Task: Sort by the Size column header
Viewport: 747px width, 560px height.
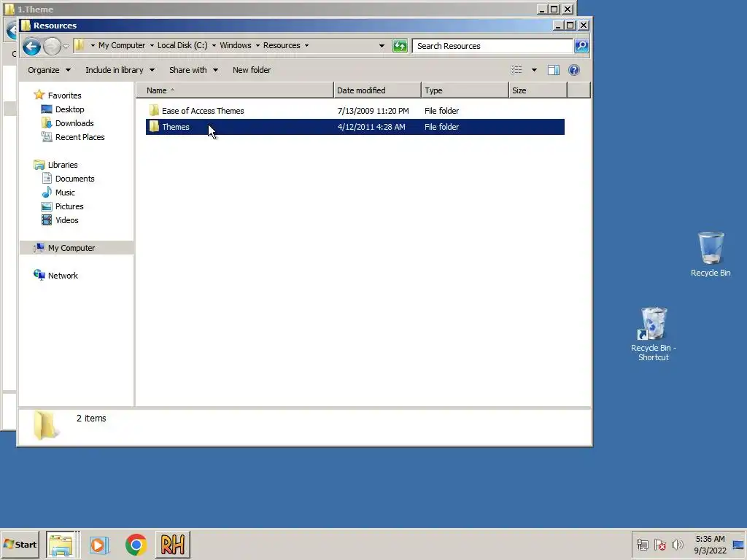Action: (x=538, y=90)
